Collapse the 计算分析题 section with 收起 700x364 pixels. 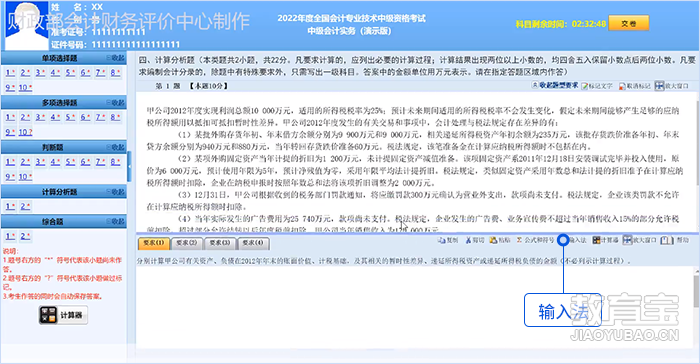point(116,192)
